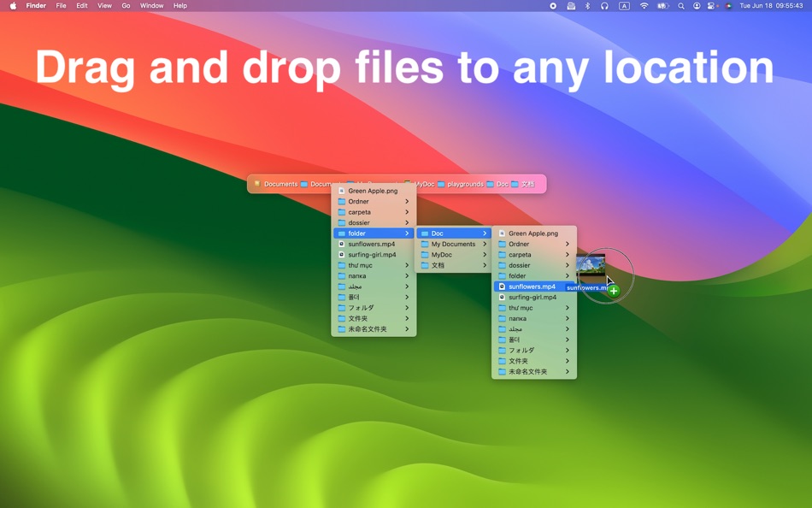Open the Edit menu
Viewport: 812px width, 508px height.
[x=82, y=6]
